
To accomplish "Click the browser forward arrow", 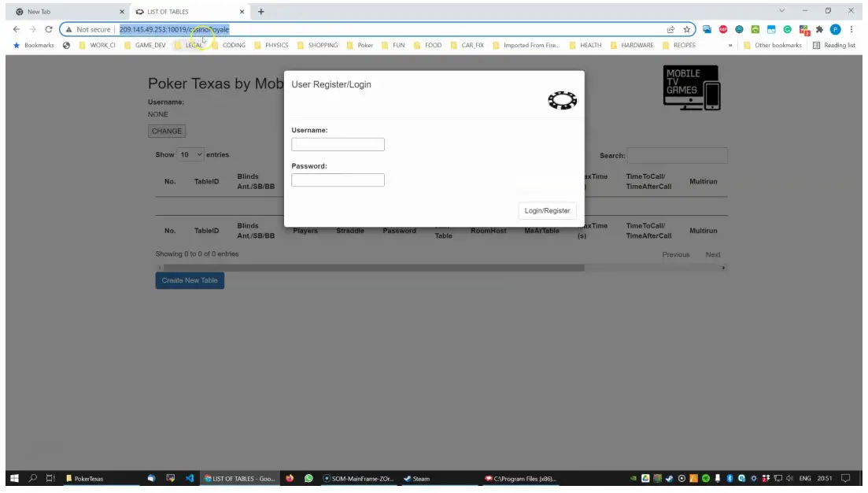I will coord(33,29).
